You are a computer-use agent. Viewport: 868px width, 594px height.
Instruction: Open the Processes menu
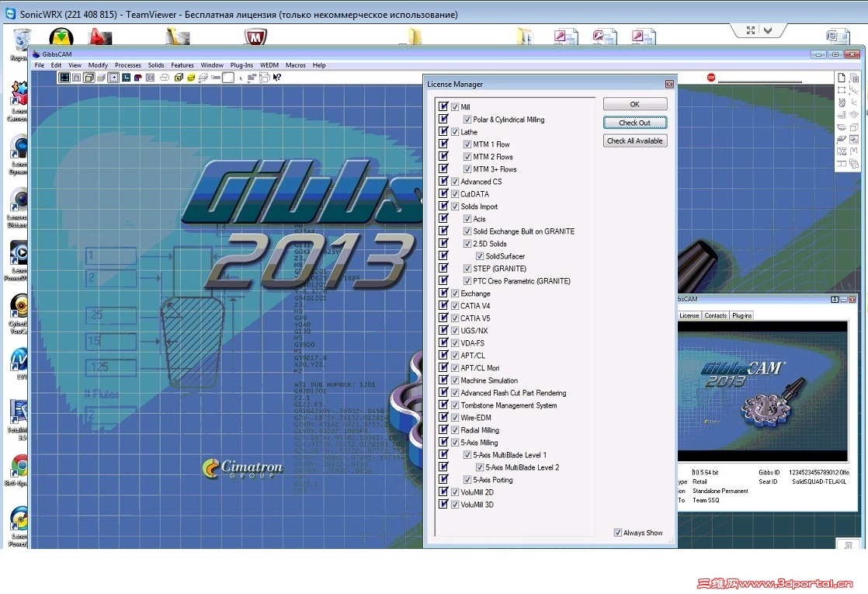[x=128, y=65]
